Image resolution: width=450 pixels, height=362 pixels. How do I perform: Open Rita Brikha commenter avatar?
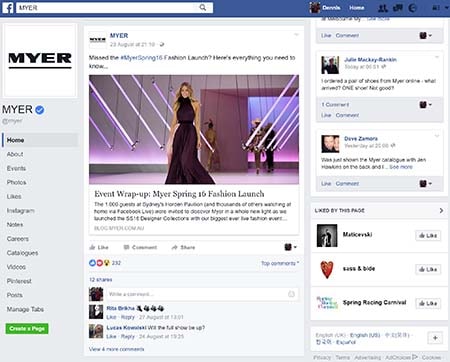coord(96,312)
